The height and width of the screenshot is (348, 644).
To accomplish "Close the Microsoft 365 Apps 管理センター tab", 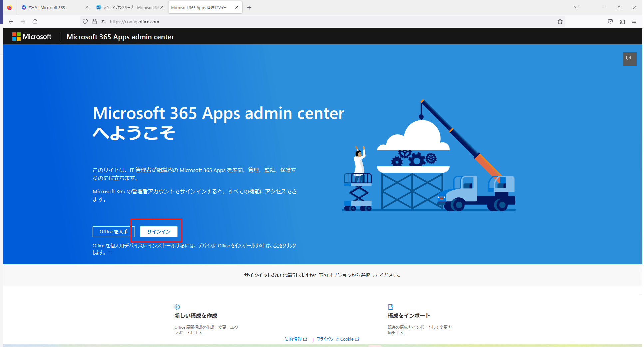I will click(237, 7).
